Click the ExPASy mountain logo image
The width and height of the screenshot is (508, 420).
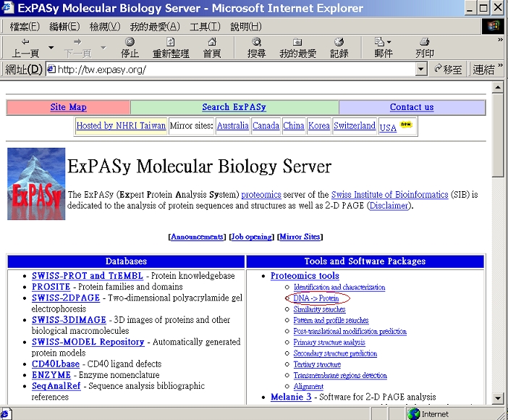coord(36,184)
